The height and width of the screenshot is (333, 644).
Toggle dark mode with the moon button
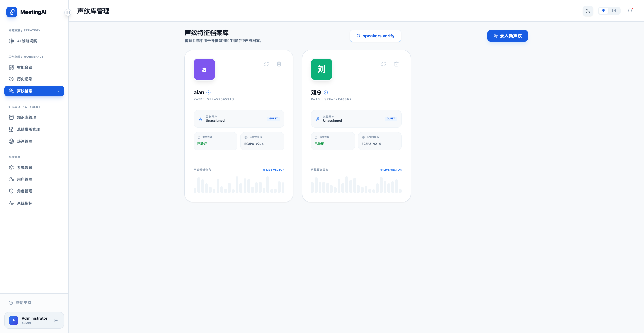point(588,11)
